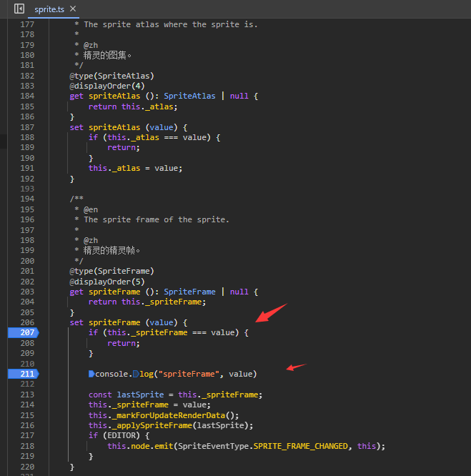Set breakpoint on line number 216
The width and height of the screenshot is (471, 476).
pyautogui.click(x=27, y=425)
